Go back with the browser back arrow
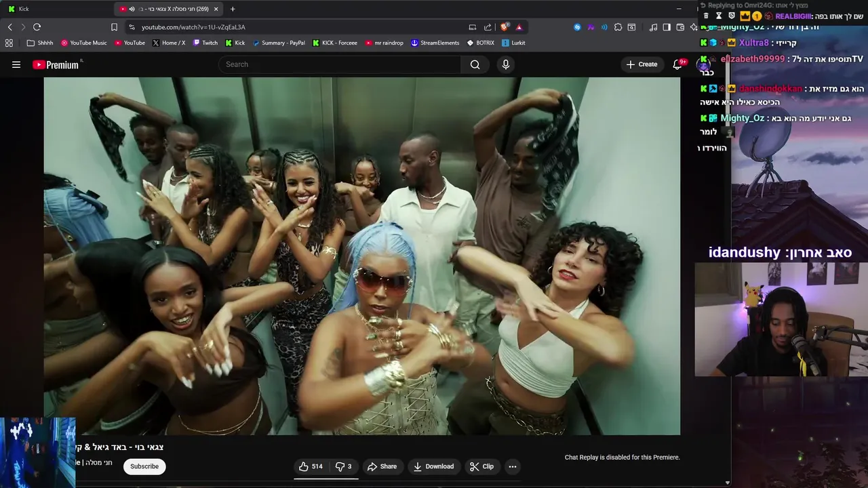 click(9, 27)
